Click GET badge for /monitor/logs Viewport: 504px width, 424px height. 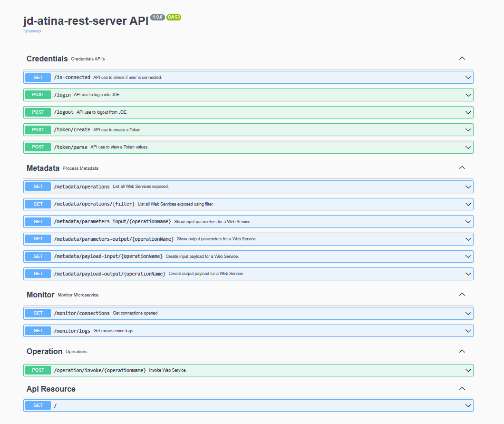click(38, 331)
